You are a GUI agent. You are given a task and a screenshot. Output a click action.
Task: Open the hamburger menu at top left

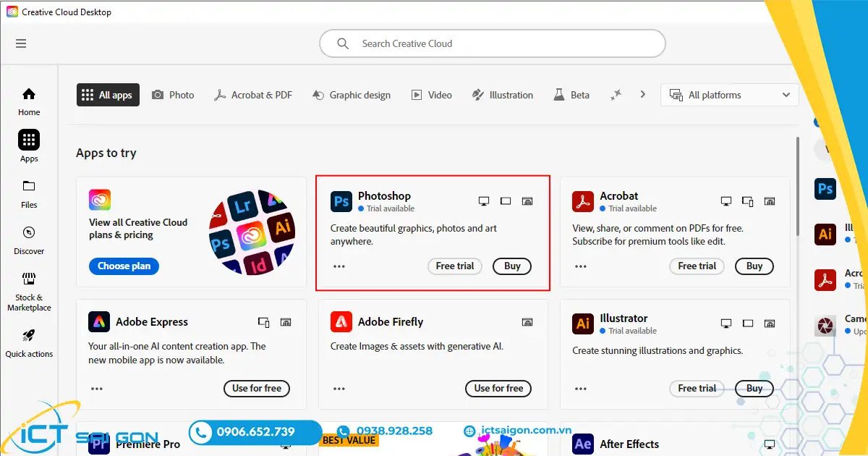coord(21,43)
